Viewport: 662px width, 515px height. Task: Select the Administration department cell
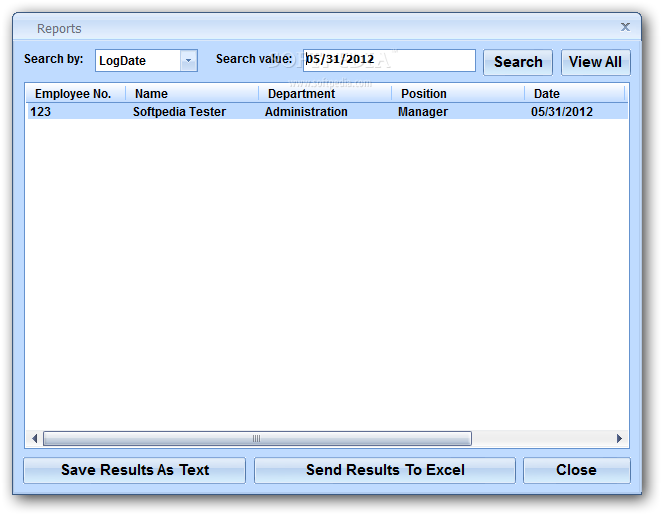click(x=306, y=112)
